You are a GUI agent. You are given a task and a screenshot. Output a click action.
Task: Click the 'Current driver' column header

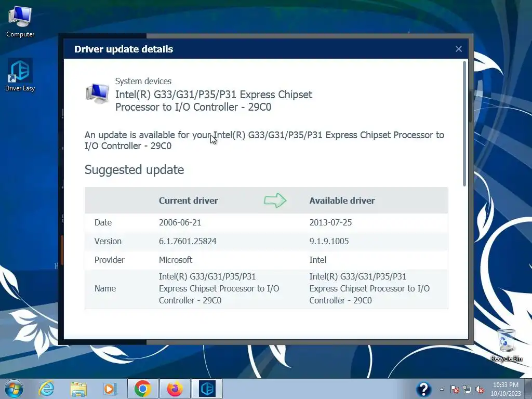[188, 201]
